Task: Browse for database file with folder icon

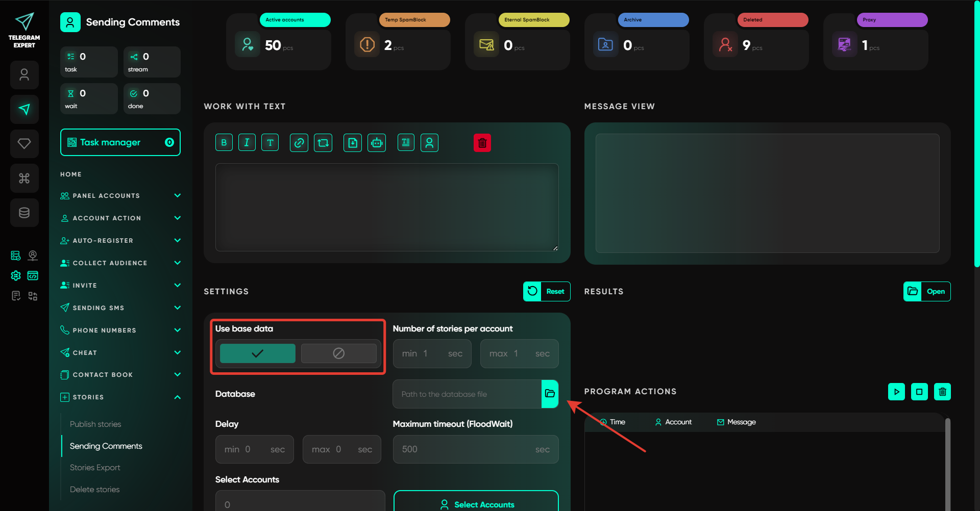Action: (550, 394)
